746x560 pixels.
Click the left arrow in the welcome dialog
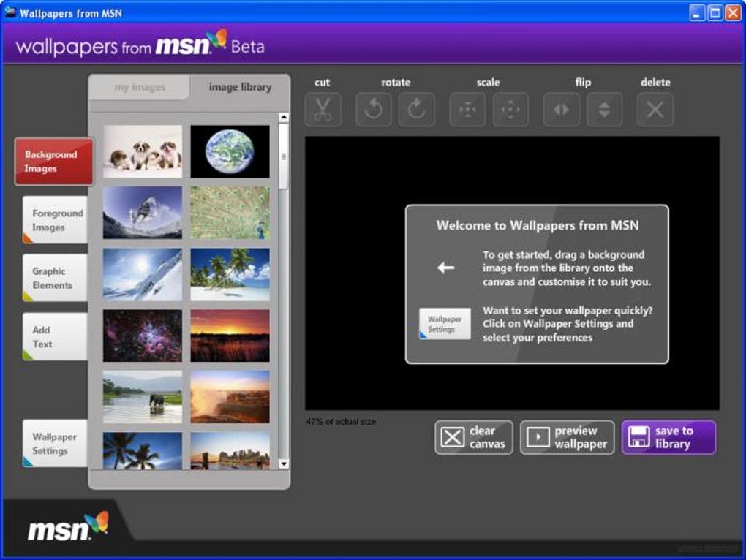(x=446, y=268)
